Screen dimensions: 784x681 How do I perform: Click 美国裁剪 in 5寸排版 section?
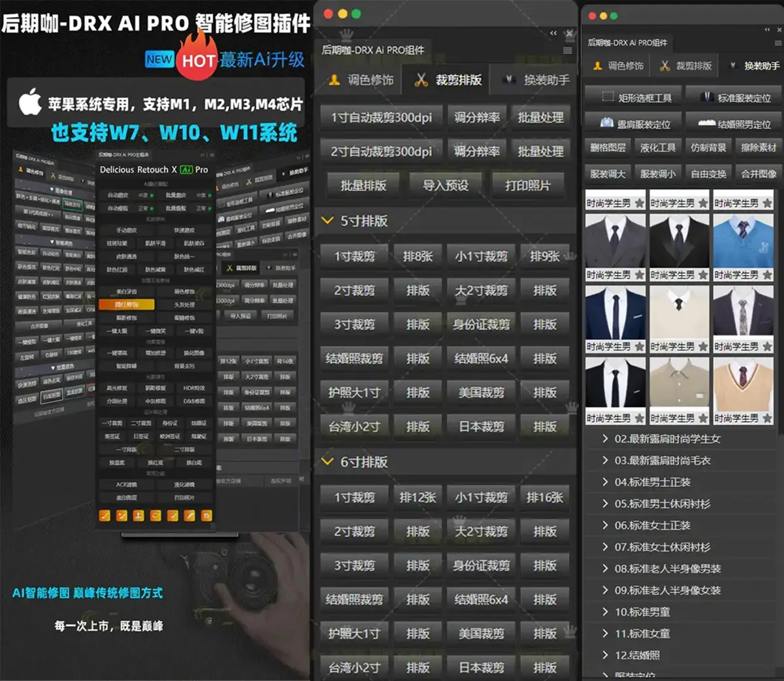482,392
